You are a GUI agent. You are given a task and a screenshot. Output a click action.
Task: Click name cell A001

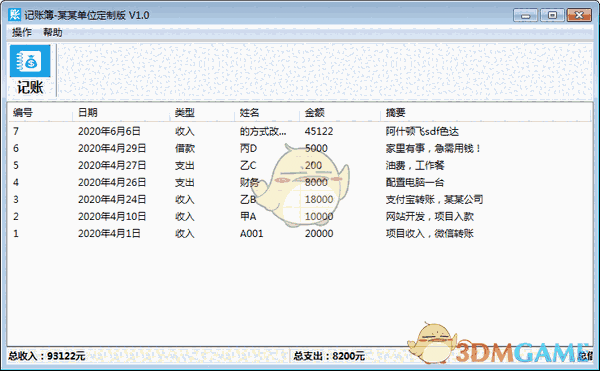point(251,233)
